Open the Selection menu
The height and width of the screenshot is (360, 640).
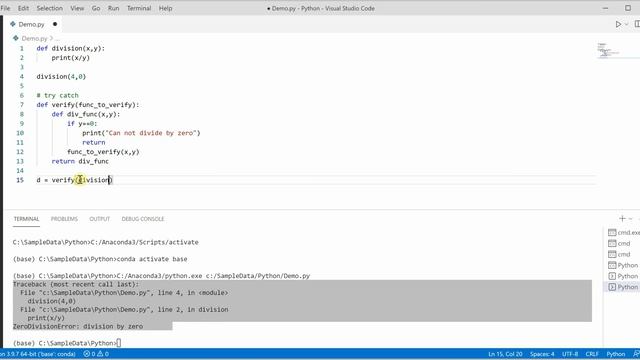coord(49,8)
